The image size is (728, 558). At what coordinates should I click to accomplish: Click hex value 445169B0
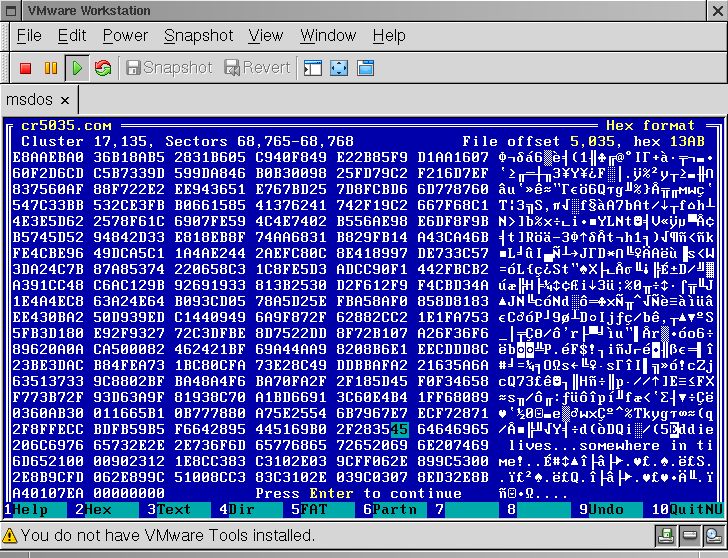tap(291, 429)
